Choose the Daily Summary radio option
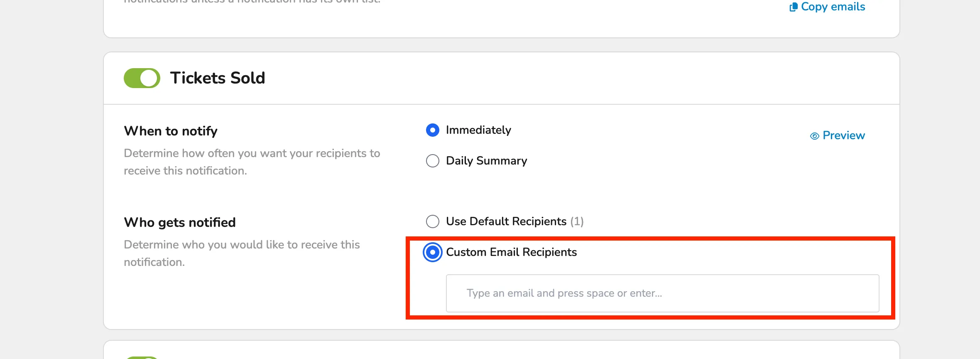The height and width of the screenshot is (359, 980). tap(433, 161)
